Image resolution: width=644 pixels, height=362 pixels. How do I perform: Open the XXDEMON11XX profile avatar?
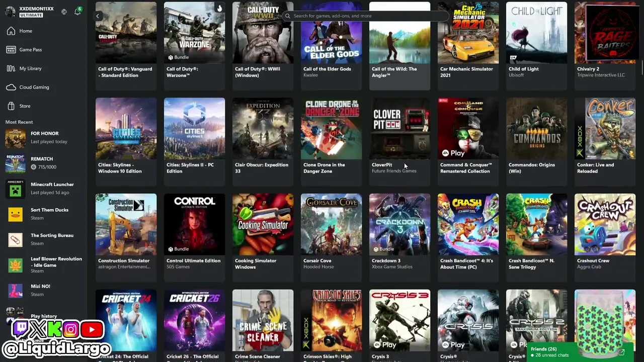10,12
